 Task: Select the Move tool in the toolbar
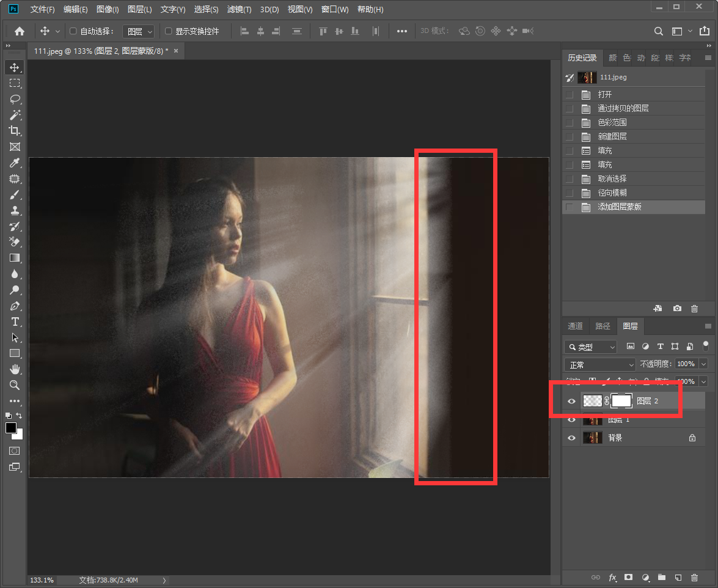(x=15, y=67)
